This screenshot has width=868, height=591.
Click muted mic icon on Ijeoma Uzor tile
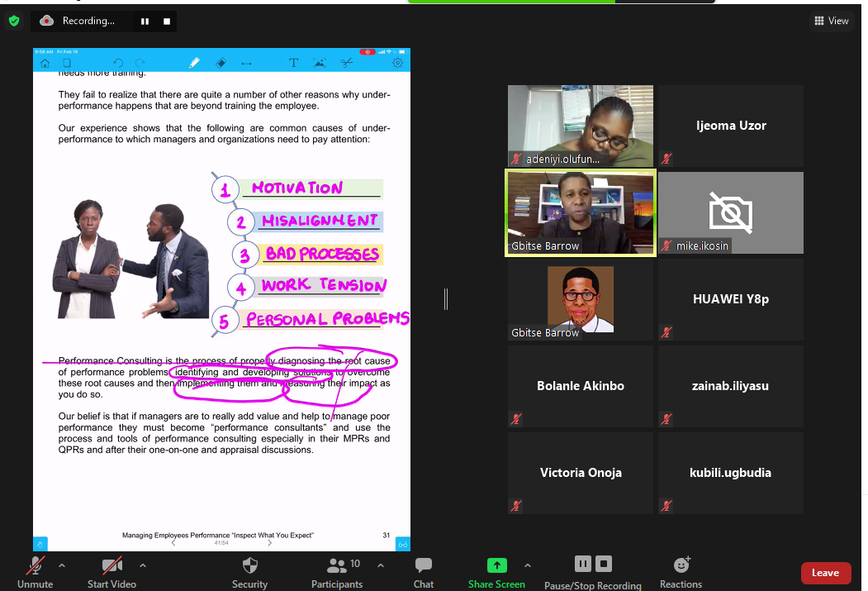point(666,159)
